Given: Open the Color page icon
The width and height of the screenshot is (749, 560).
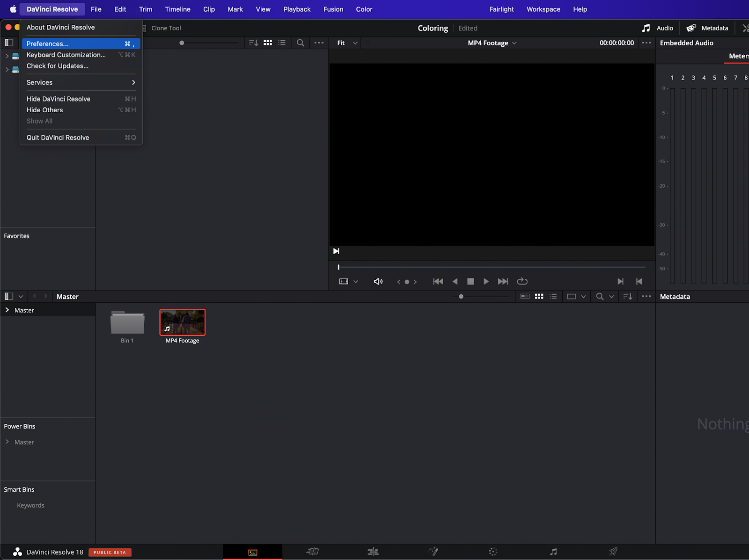Looking at the screenshot, I should (493, 552).
